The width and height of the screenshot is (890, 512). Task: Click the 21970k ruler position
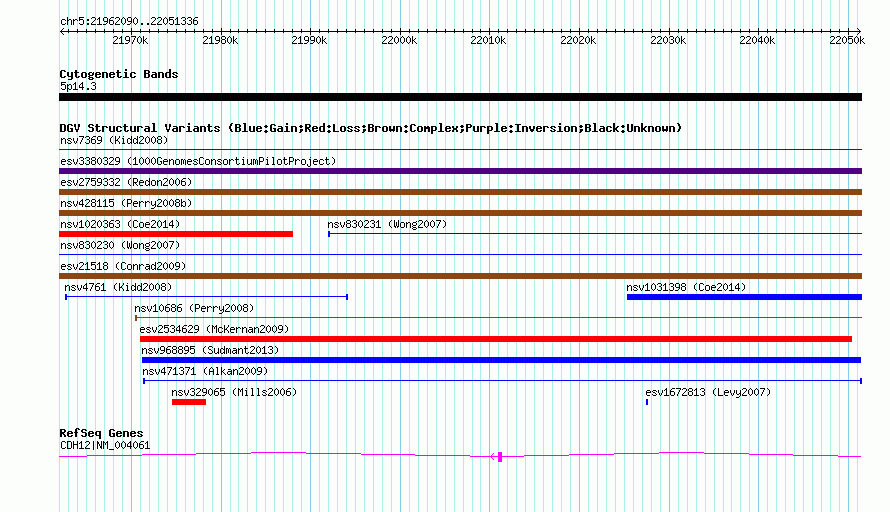pos(130,40)
